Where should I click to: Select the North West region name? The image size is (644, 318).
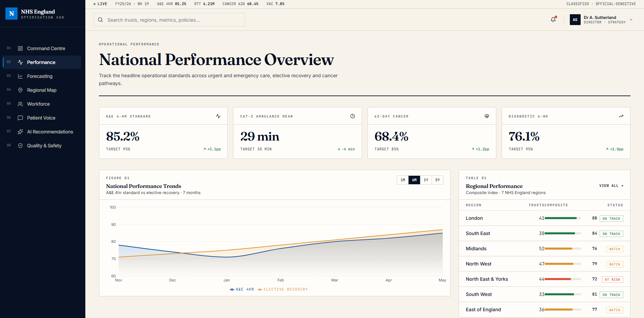pos(478,264)
